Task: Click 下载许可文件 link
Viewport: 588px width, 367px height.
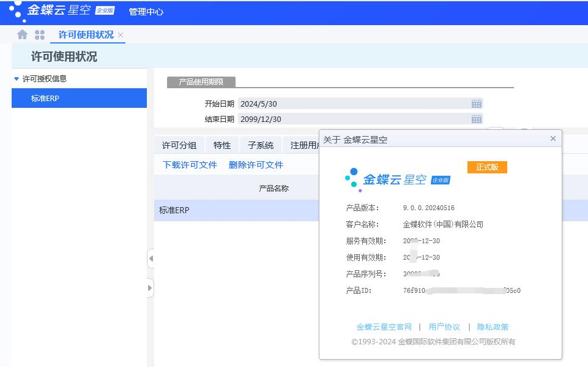Action: click(x=190, y=165)
